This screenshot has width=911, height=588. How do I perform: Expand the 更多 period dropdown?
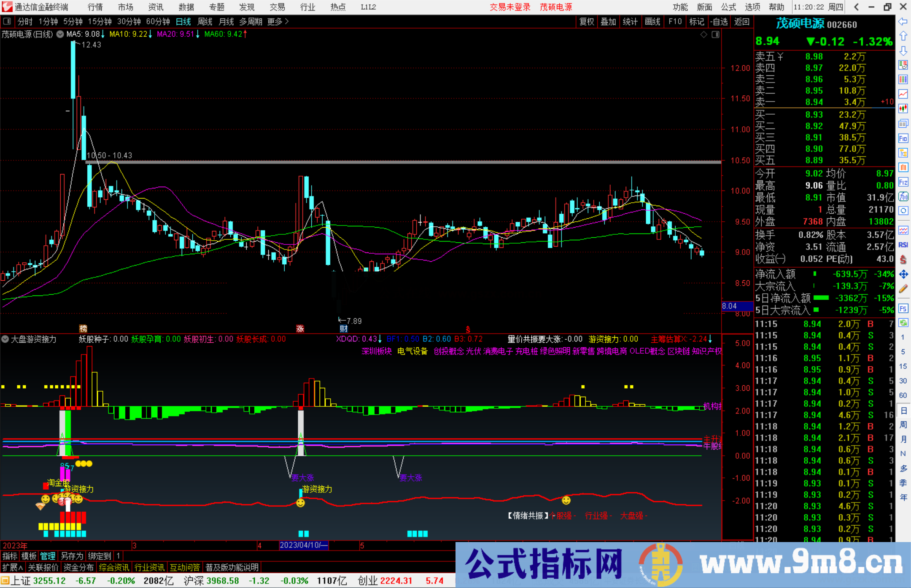pyautogui.click(x=275, y=21)
